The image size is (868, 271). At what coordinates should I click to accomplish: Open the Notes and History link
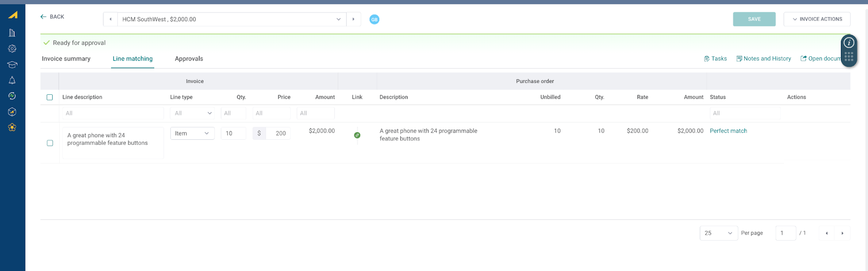click(x=763, y=59)
